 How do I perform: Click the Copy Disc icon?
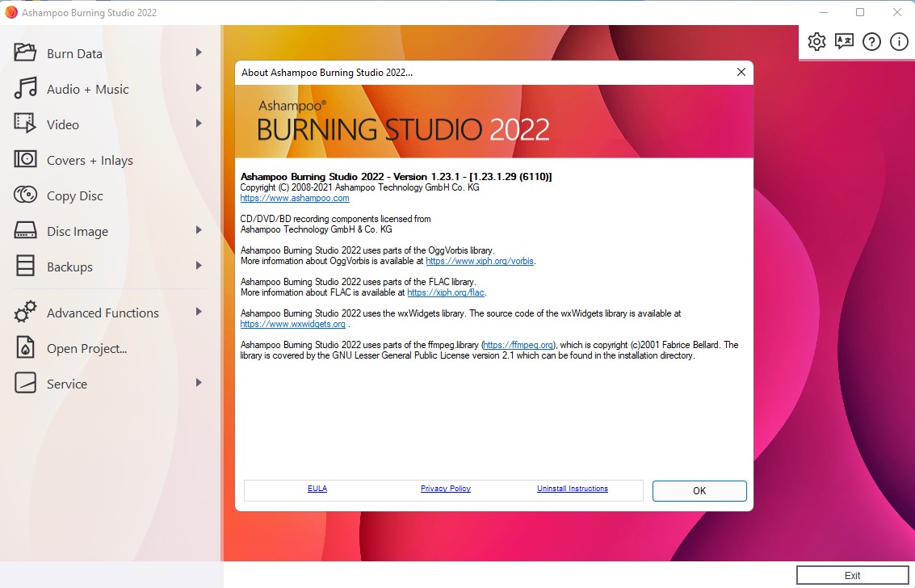click(25, 194)
